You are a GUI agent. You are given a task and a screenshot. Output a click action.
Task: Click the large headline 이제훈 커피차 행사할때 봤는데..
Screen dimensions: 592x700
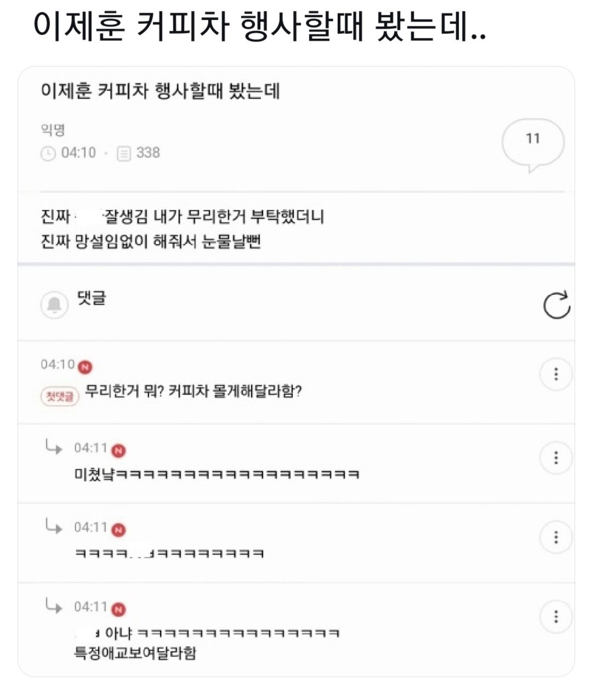259,26
